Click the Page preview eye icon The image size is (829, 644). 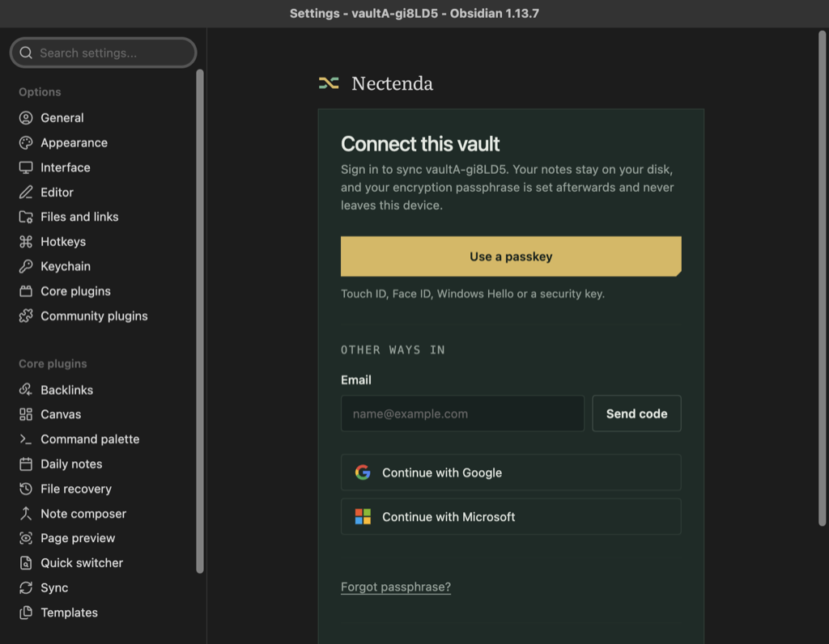26,538
